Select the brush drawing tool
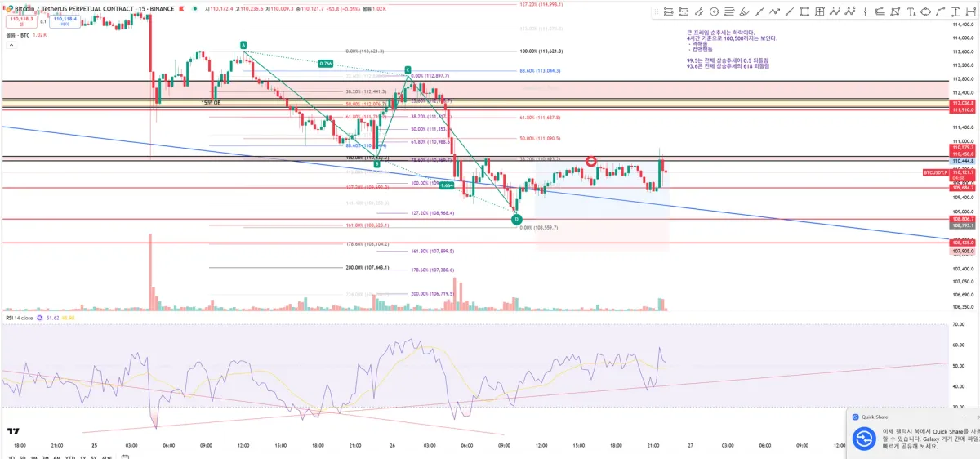The image size is (980, 459). [745, 11]
